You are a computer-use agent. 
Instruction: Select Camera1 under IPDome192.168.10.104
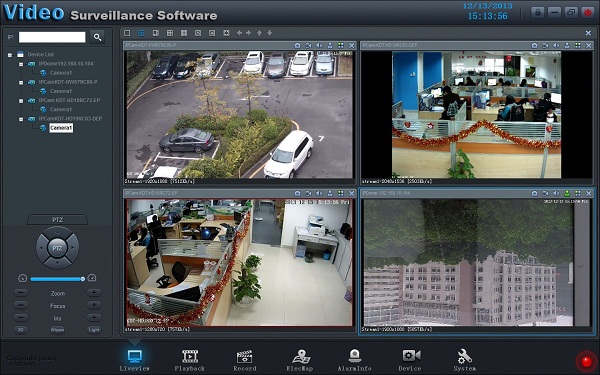pos(61,73)
